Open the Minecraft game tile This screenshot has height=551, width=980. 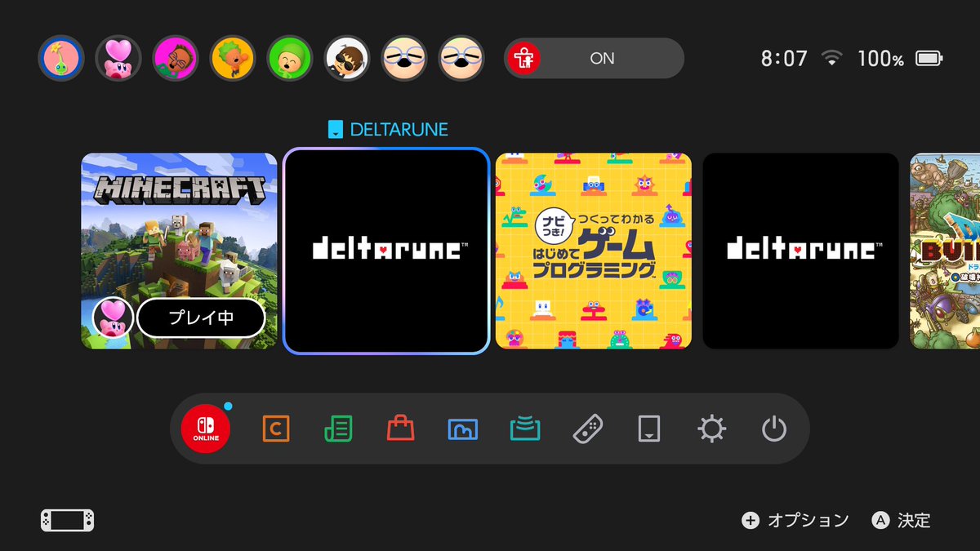pyautogui.click(x=180, y=251)
